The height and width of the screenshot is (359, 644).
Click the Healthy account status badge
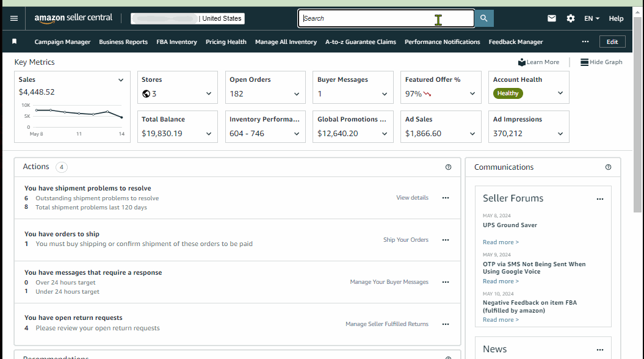tap(508, 93)
